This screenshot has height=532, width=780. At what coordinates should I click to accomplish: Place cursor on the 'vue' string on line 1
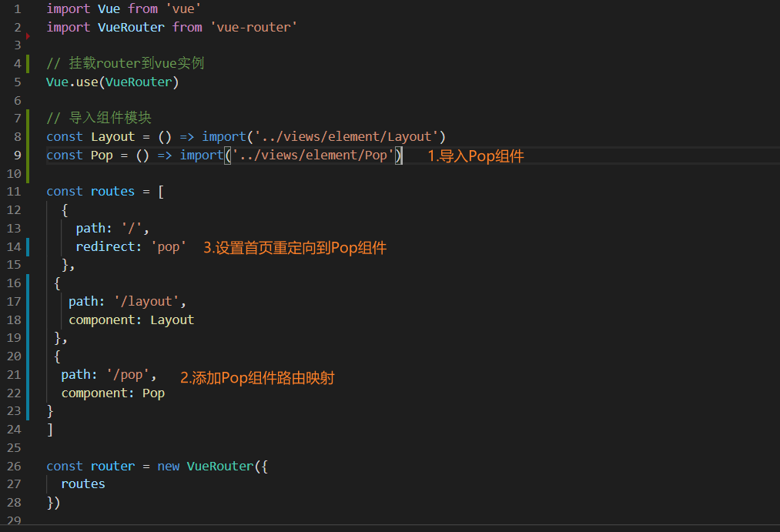183,8
